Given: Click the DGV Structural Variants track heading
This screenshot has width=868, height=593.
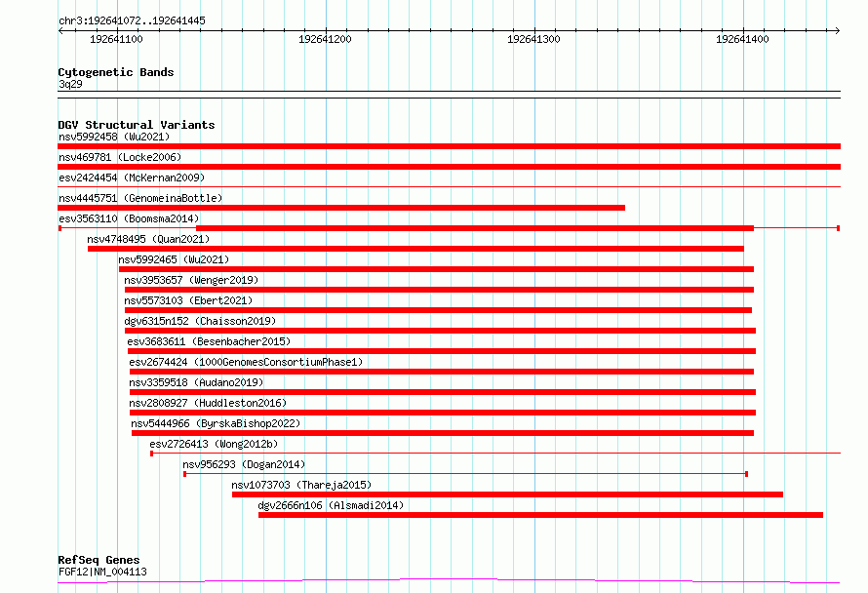Looking at the screenshot, I should click(x=137, y=125).
